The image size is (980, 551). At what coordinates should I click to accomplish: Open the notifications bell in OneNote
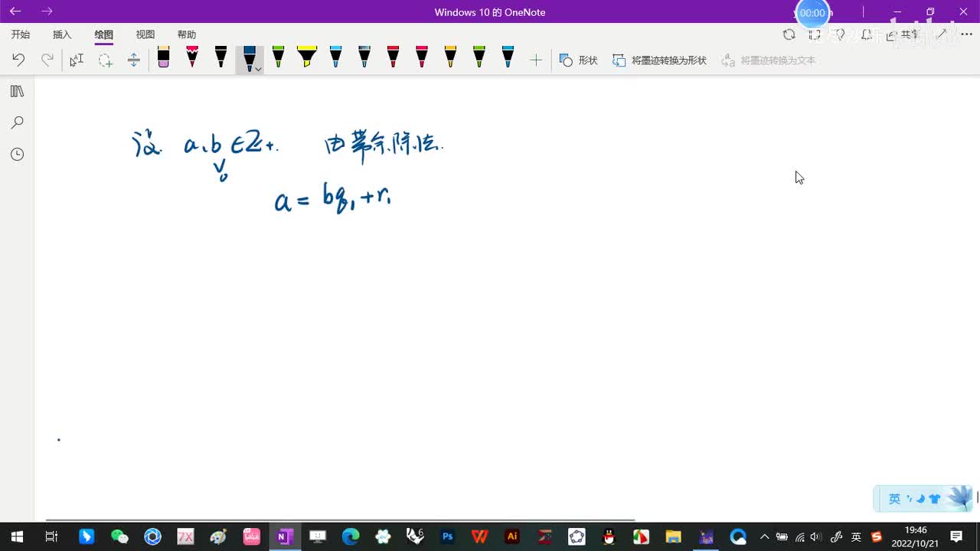(x=867, y=34)
